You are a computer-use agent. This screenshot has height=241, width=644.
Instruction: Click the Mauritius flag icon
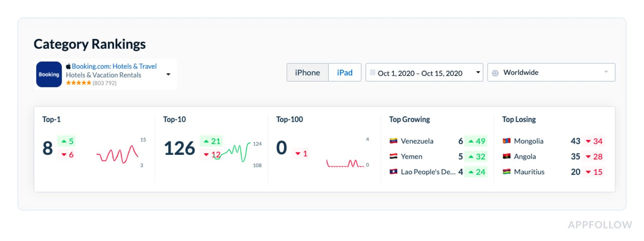(506, 172)
